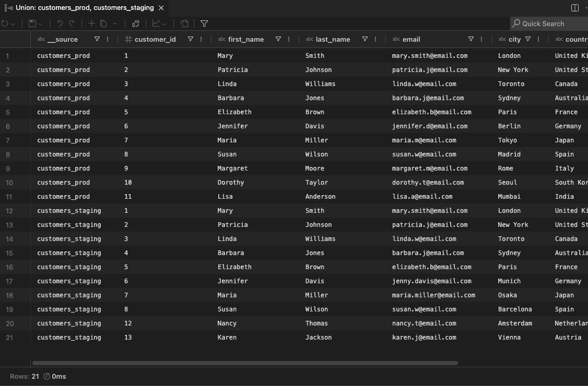Open the refresh interval dropdown chevron
Screen dimensions: 588x386
click(13, 23)
